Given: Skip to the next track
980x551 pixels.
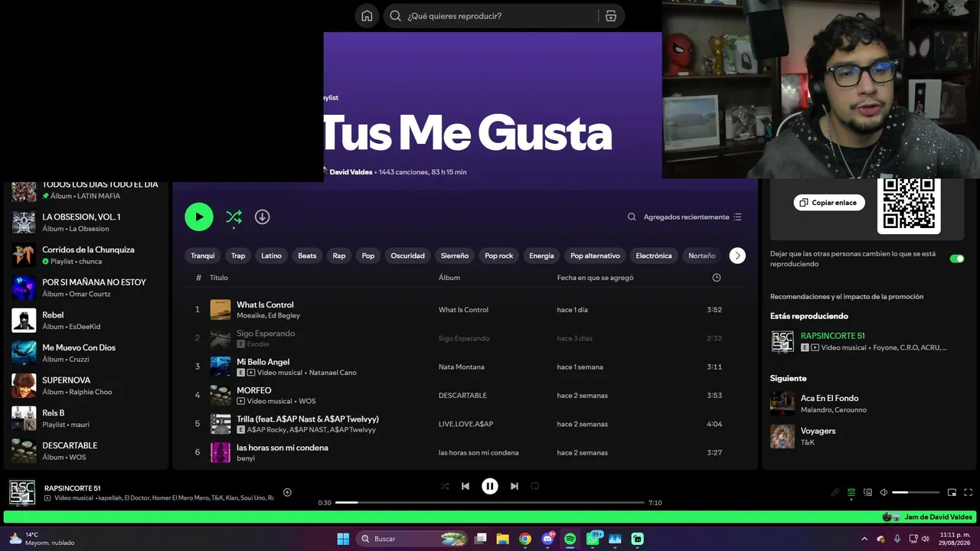Looking at the screenshot, I should tap(514, 486).
